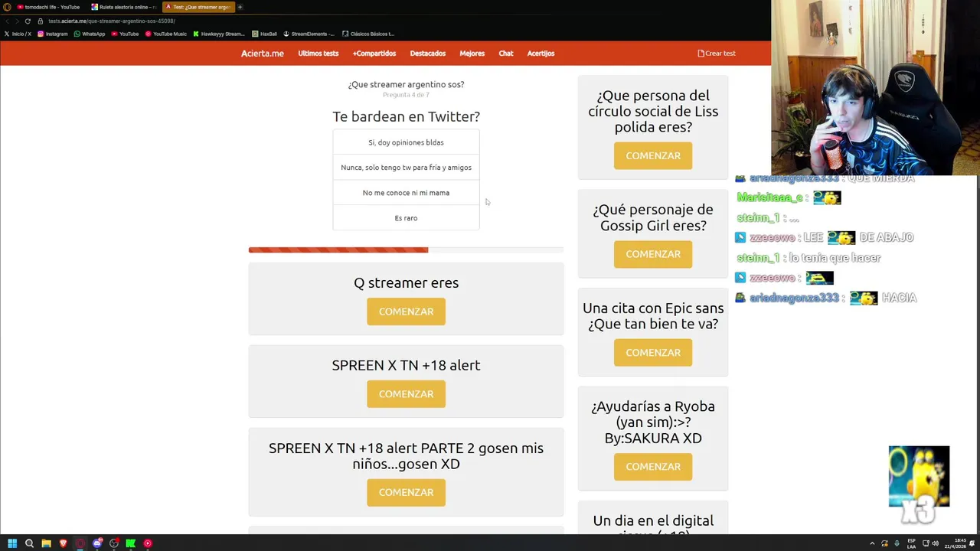Viewport: 980px width, 551px height.
Task: Start 'SPREEN X TN +18 alert PARTE 2' test
Action: (406, 492)
